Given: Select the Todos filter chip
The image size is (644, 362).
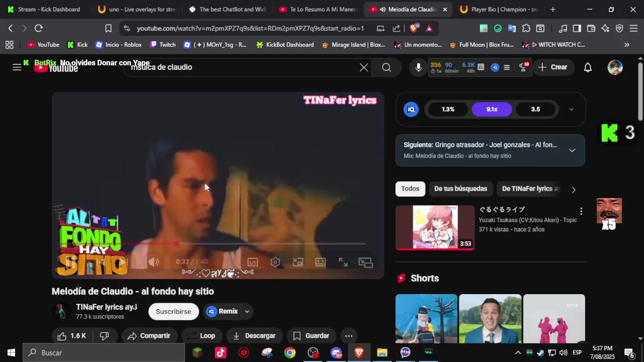Looking at the screenshot, I should [x=410, y=189].
